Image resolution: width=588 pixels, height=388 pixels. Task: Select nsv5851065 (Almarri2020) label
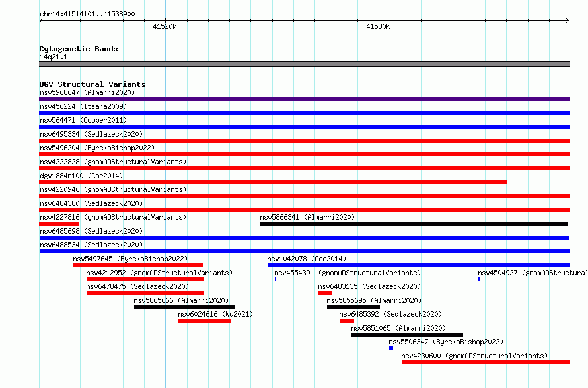398,328
